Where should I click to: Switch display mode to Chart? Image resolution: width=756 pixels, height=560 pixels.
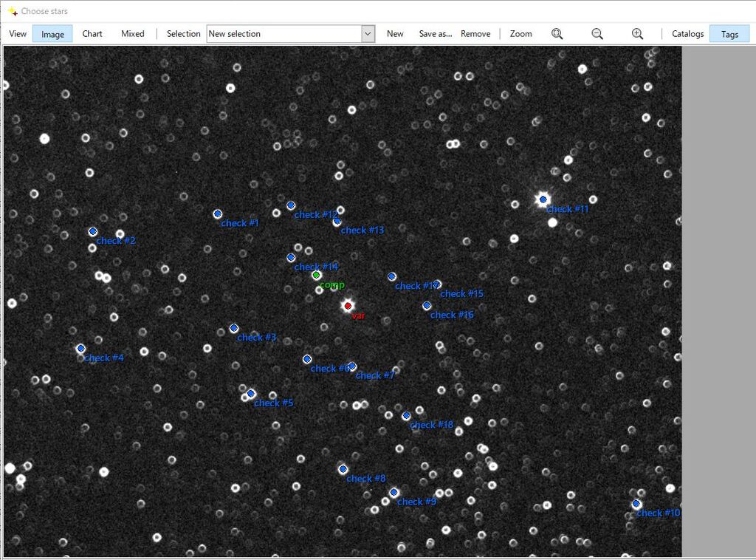92,34
